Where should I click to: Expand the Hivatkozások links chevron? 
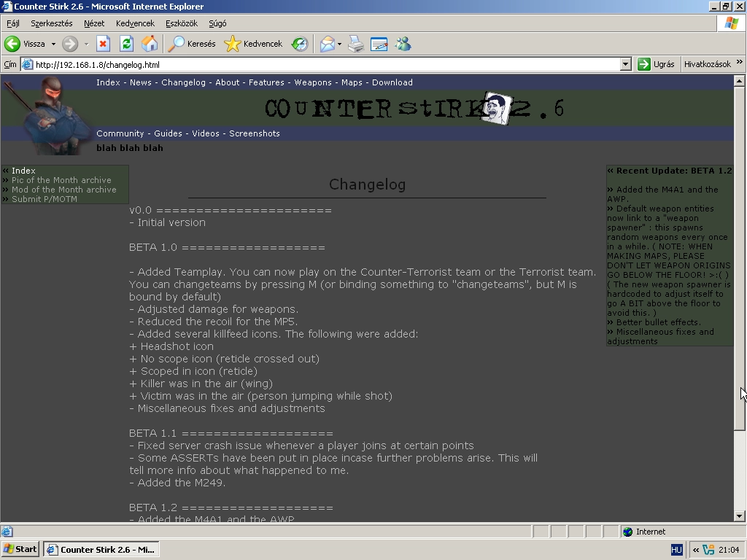[x=740, y=62]
